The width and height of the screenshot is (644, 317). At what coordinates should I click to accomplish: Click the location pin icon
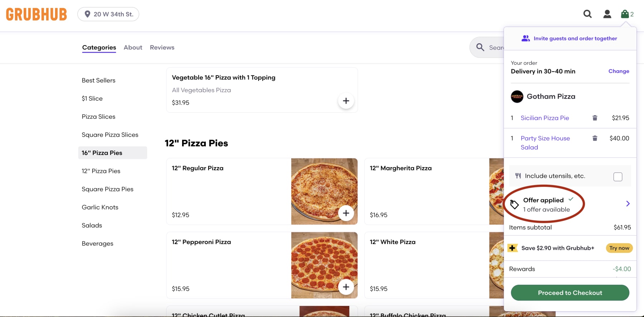87,14
